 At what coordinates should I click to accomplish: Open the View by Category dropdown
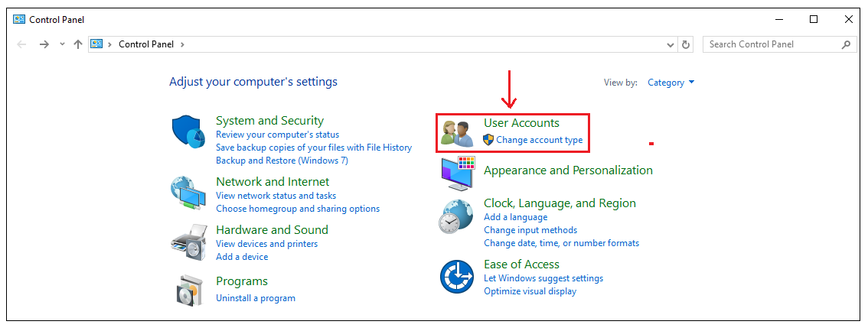(x=671, y=83)
